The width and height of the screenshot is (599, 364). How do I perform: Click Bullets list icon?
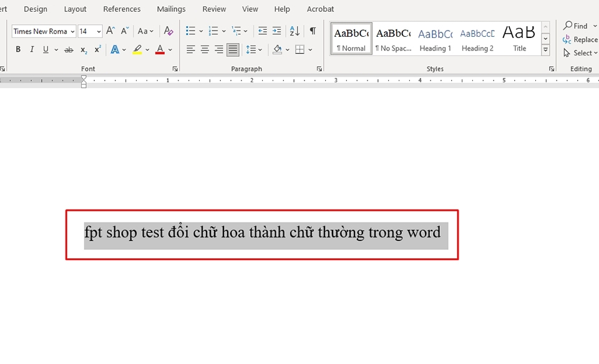pos(190,31)
